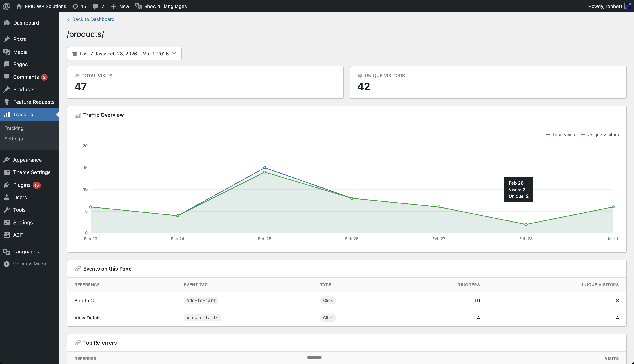The width and height of the screenshot is (634, 364).
Task: Click the Back to Dashboard link
Action: (x=91, y=19)
